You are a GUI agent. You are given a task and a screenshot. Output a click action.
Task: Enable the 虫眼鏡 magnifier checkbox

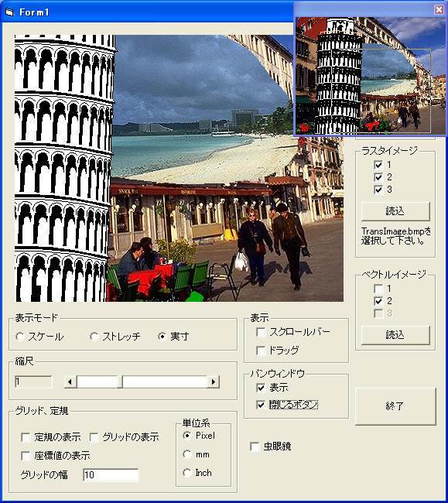tap(255, 447)
